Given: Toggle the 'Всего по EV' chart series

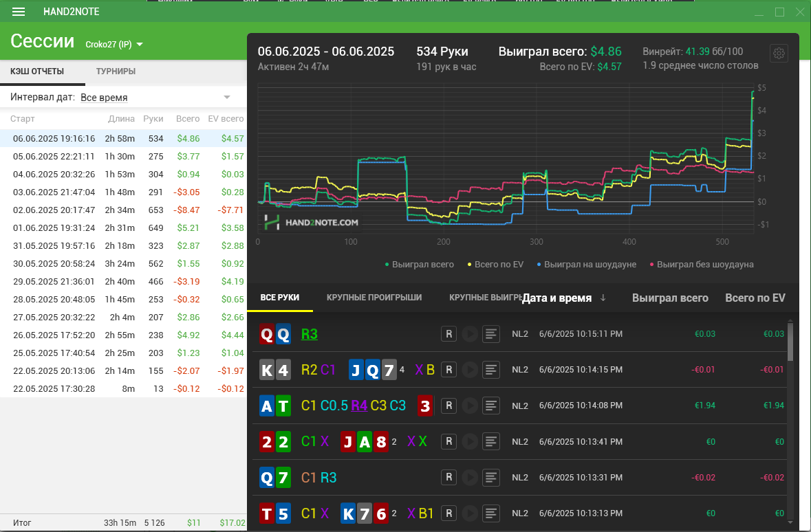Looking at the screenshot, I should (495, 264).
